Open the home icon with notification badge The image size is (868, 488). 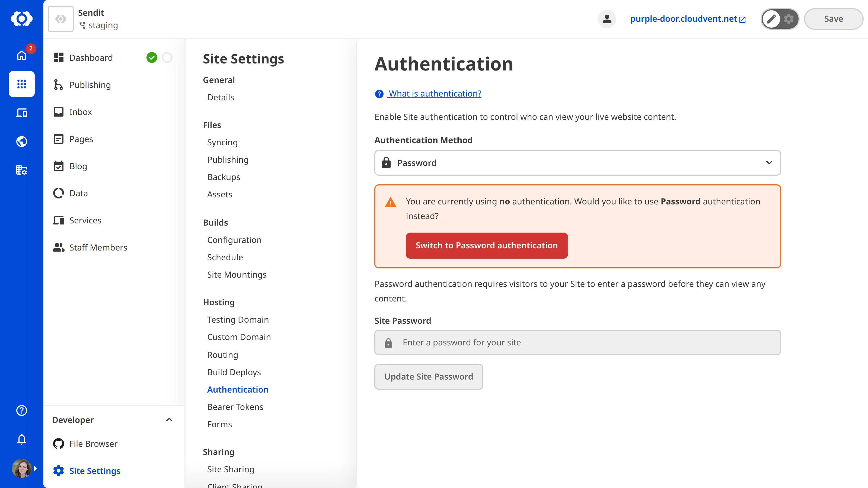click(x=22, y=55)
